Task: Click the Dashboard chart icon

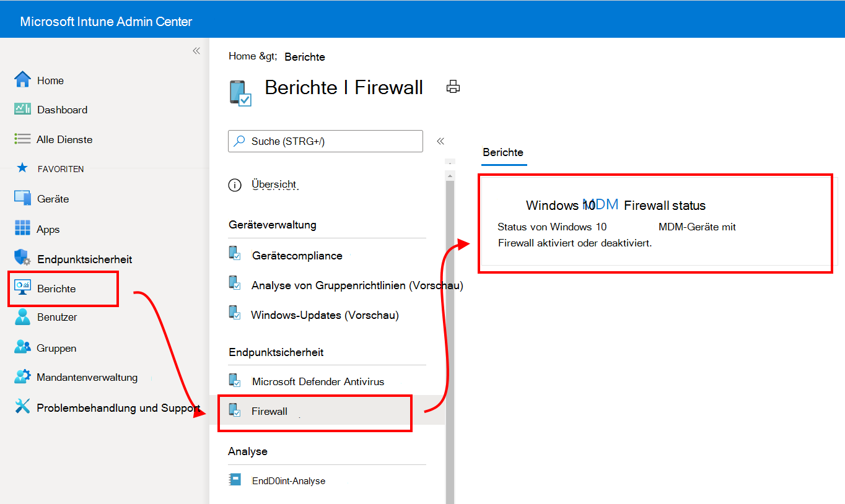Action: (x=22, y=109)
